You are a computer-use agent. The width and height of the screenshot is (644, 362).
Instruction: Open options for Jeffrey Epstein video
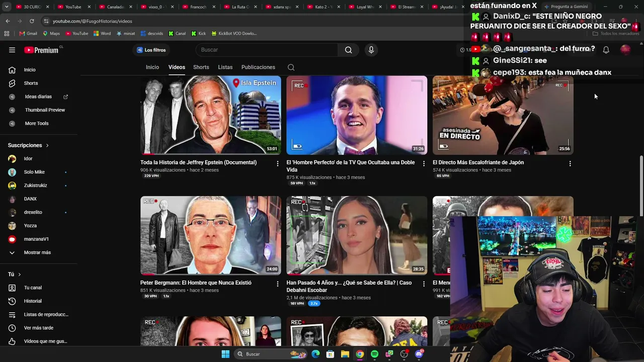pos(277,163)
